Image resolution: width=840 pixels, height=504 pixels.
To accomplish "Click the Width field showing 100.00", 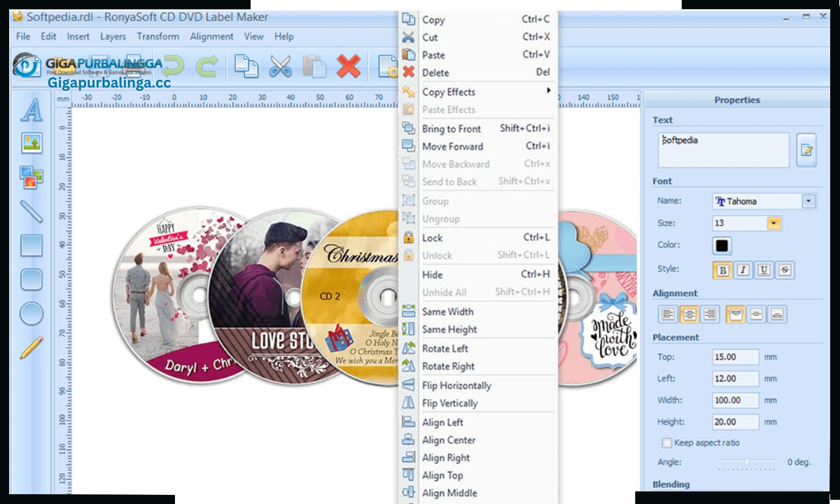I will [x=736, y=401].
